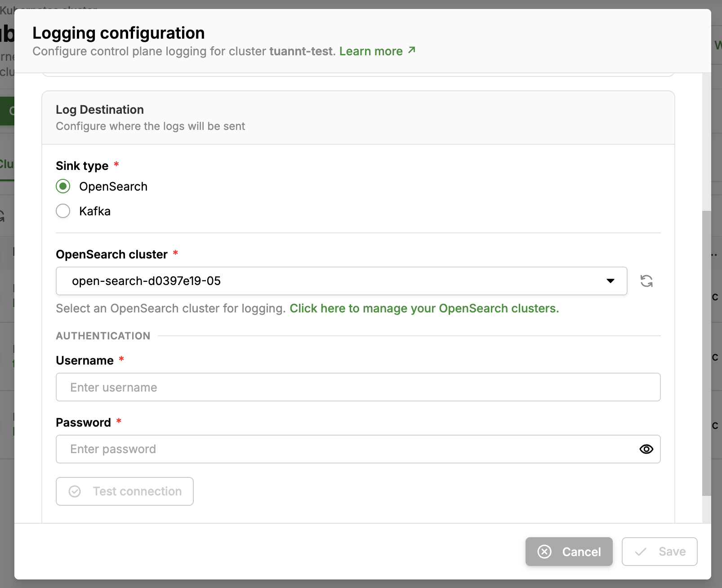Viewport: 722px width, 588px height.
Task: Click the Log Destination heading
Action: (100, 110)
